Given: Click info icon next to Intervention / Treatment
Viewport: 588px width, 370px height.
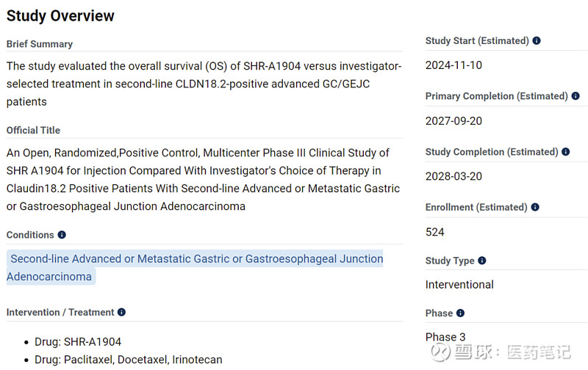Looking at the screenshot, I should click(x=121, y=312).
